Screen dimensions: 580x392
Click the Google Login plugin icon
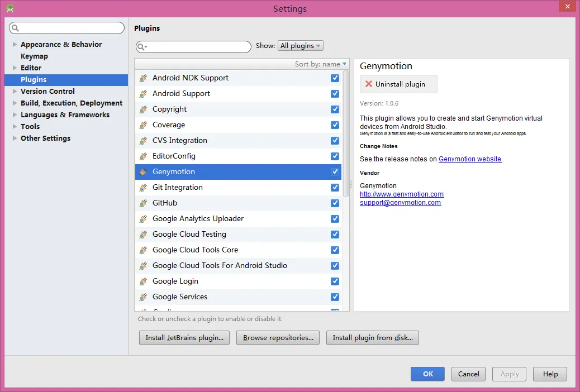143,281
